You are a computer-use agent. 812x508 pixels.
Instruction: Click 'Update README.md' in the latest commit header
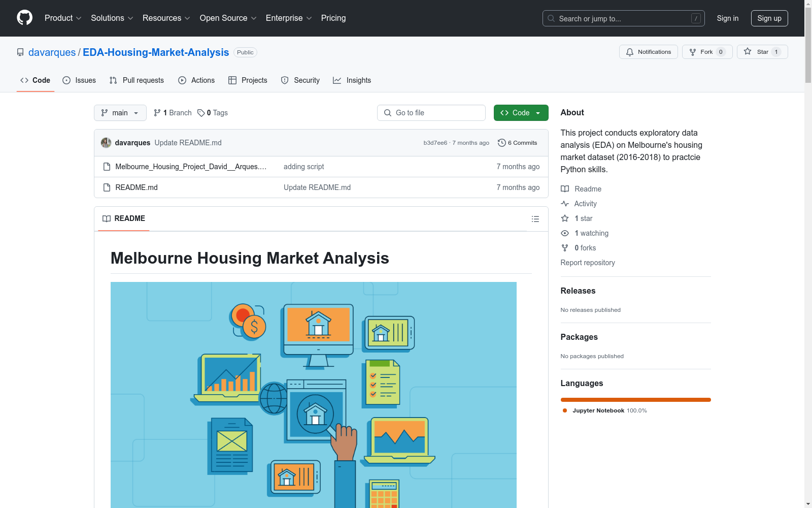click(x=188, y=143)
